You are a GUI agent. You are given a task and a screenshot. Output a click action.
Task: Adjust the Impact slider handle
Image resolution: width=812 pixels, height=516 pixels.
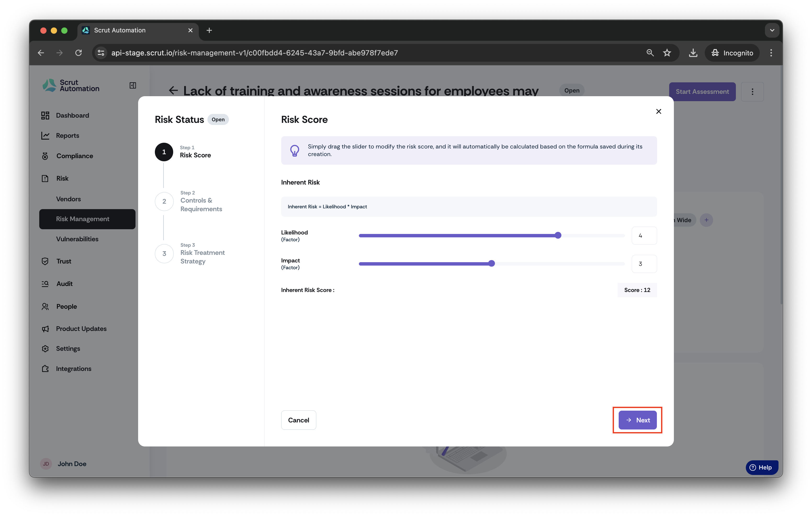[x=492, y=263]
